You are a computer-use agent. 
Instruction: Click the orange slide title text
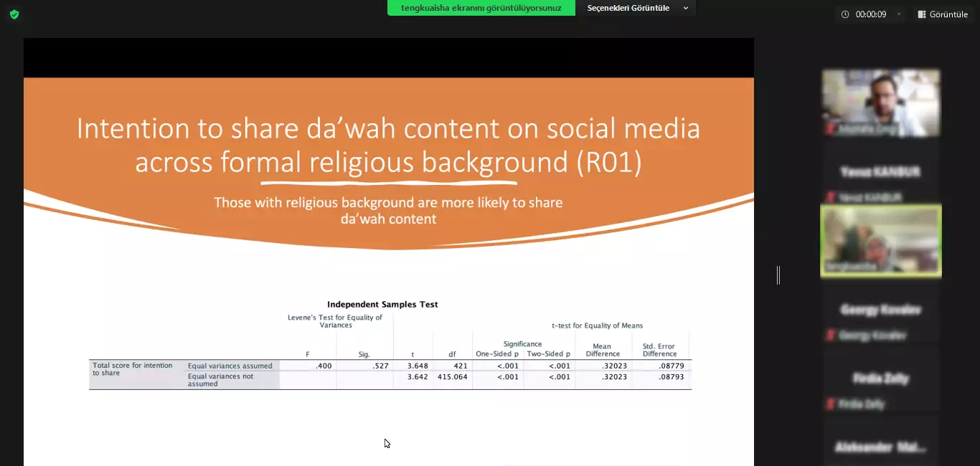(388, 146)
